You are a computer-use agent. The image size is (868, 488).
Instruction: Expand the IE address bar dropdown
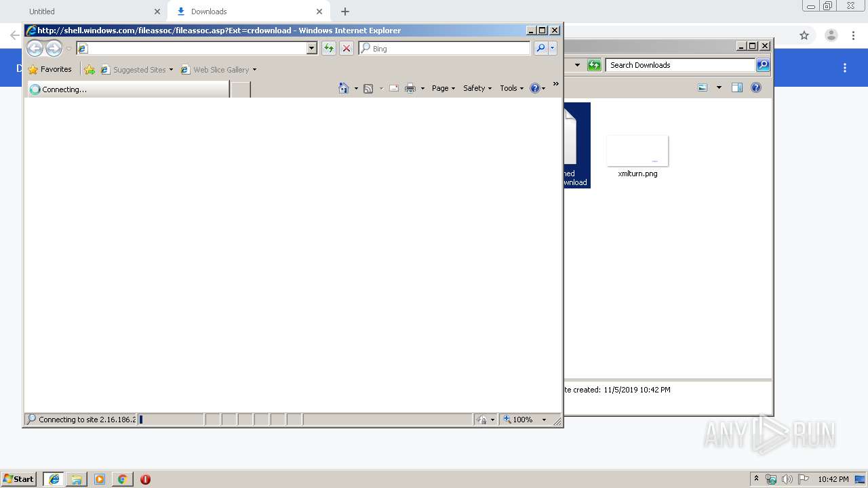coord(312,48)
